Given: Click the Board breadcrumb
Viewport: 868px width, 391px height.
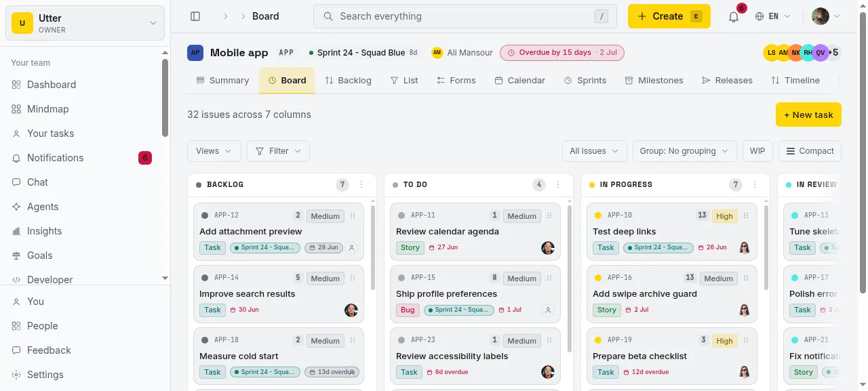Looking at the screenshot, I should click(x=265, y=16).
